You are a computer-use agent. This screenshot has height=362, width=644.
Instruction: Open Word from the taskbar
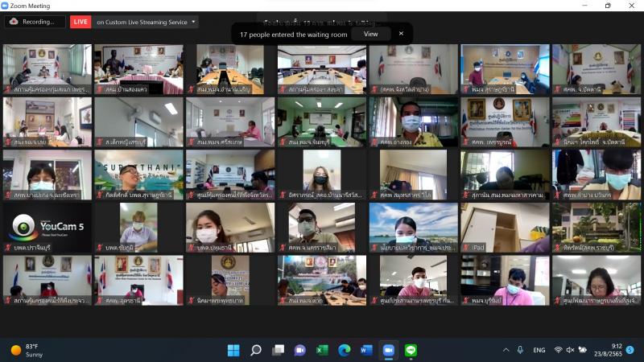366,350
